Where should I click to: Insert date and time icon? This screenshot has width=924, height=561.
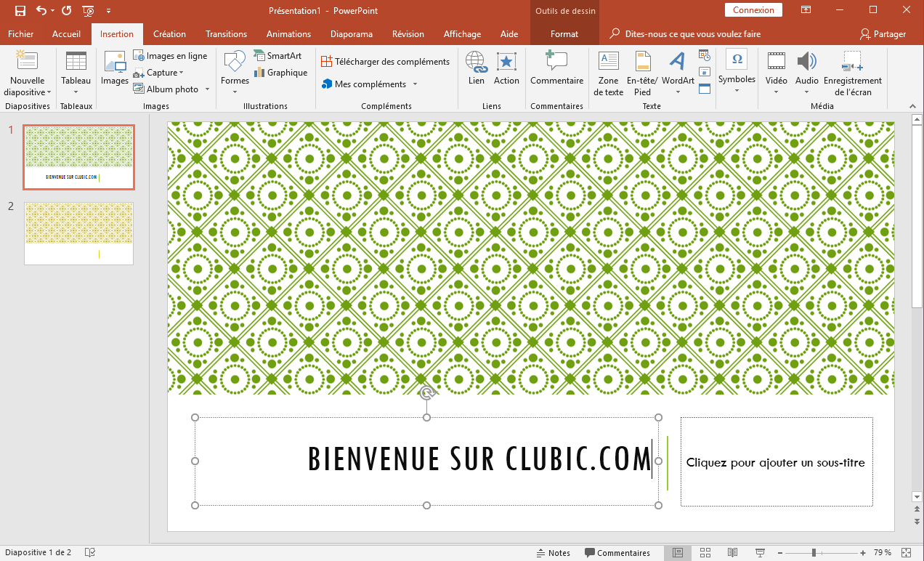(x=704, y=55)
